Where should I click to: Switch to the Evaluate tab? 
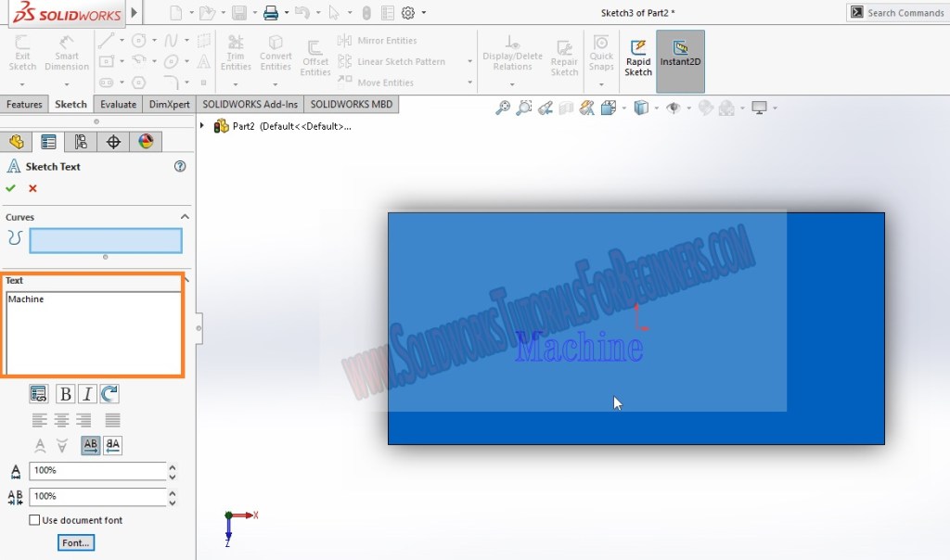(x=118, y=104)
